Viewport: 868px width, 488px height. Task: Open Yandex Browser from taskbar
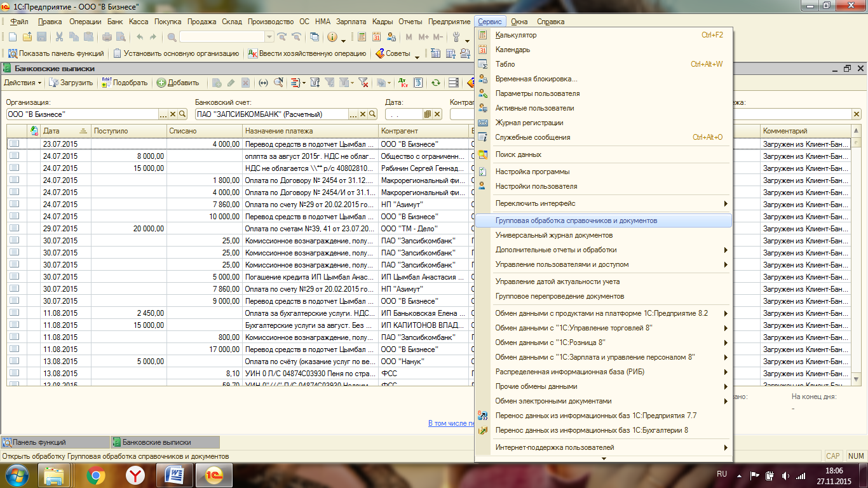(135, 475)
